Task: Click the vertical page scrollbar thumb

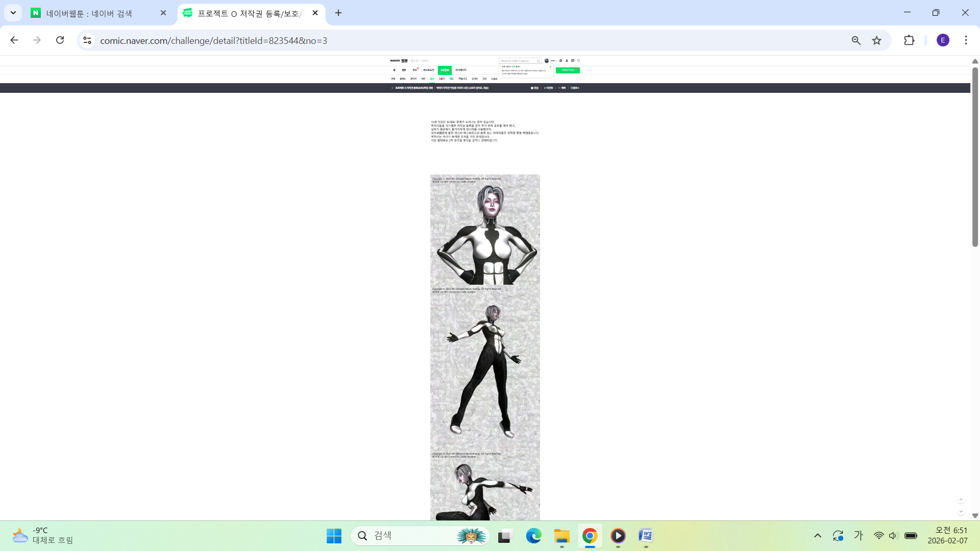Action: pos(975,158)
